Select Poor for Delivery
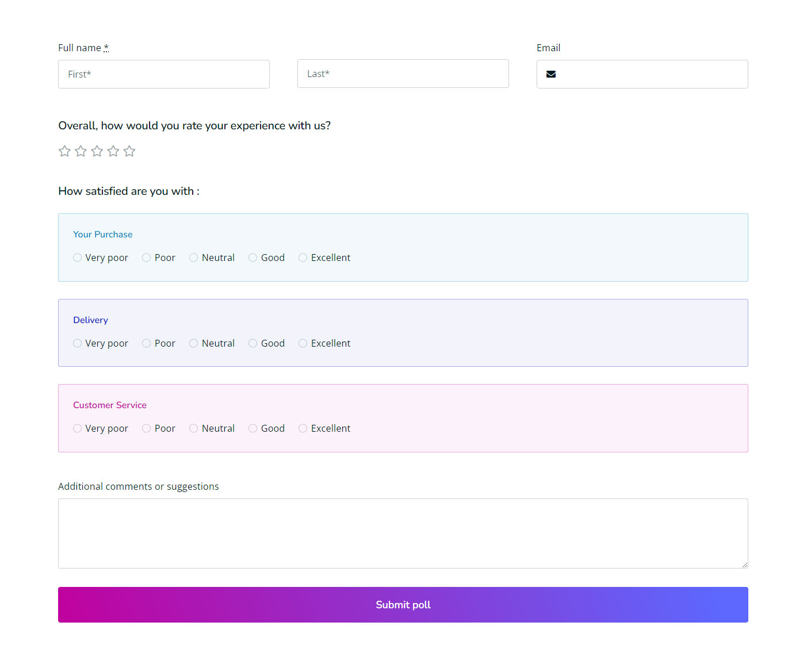This screenshot has width=811, height=672. (146, 343)
